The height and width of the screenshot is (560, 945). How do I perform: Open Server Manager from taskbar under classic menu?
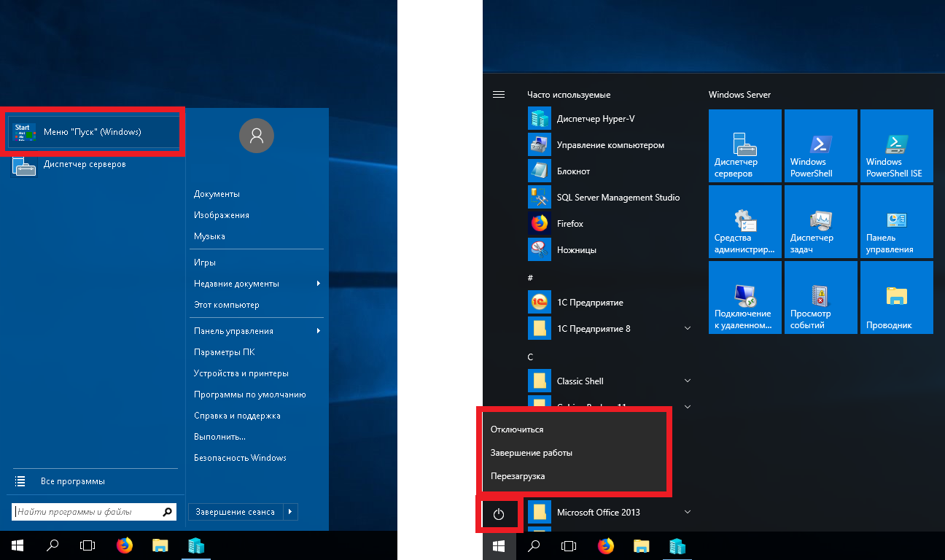[196, 545]
